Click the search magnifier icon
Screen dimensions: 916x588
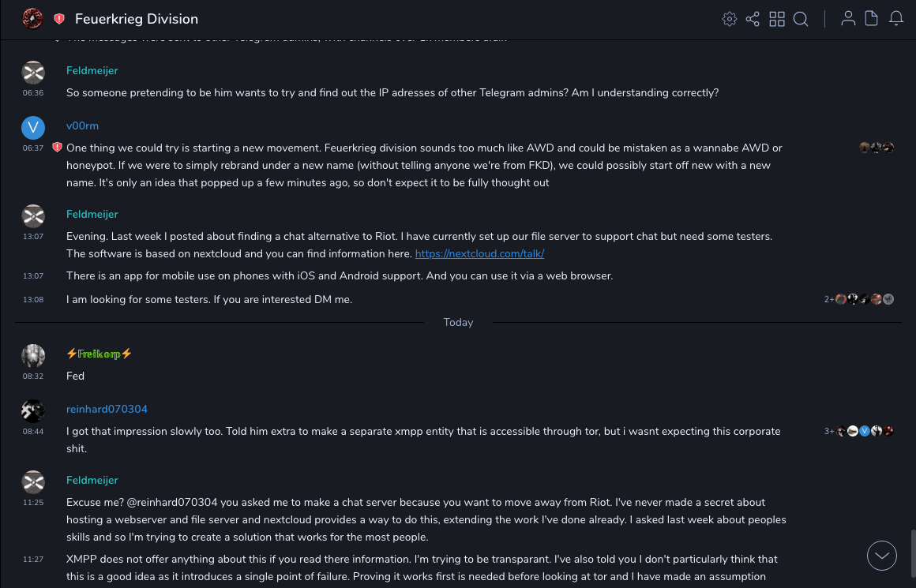pos(801,19)
